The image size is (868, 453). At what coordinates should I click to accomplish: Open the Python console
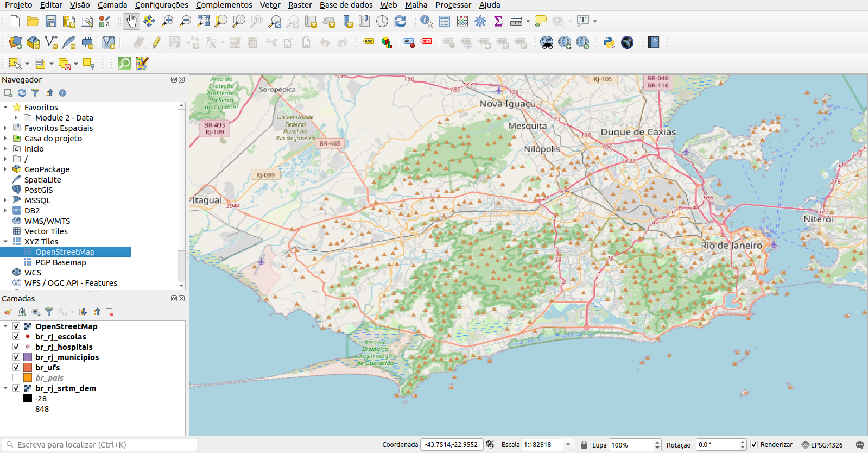point(609,42)
